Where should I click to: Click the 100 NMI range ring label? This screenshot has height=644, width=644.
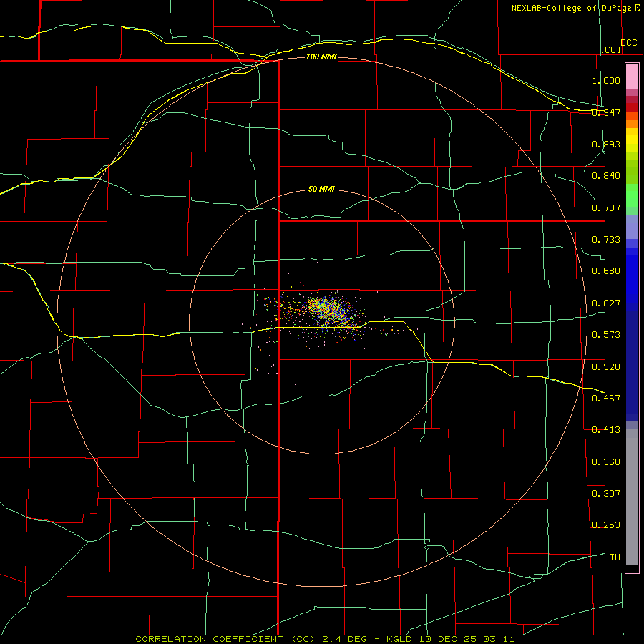[x=321, y=57]
